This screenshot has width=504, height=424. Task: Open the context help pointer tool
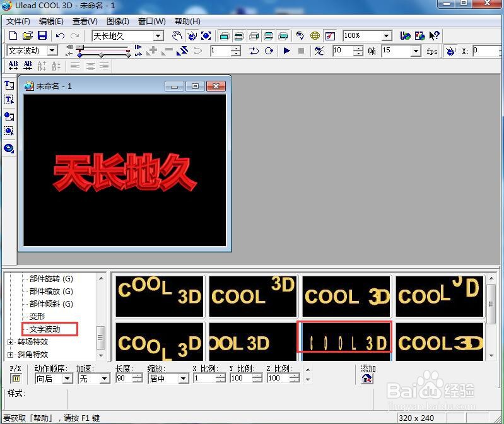(x=434, y=36)
